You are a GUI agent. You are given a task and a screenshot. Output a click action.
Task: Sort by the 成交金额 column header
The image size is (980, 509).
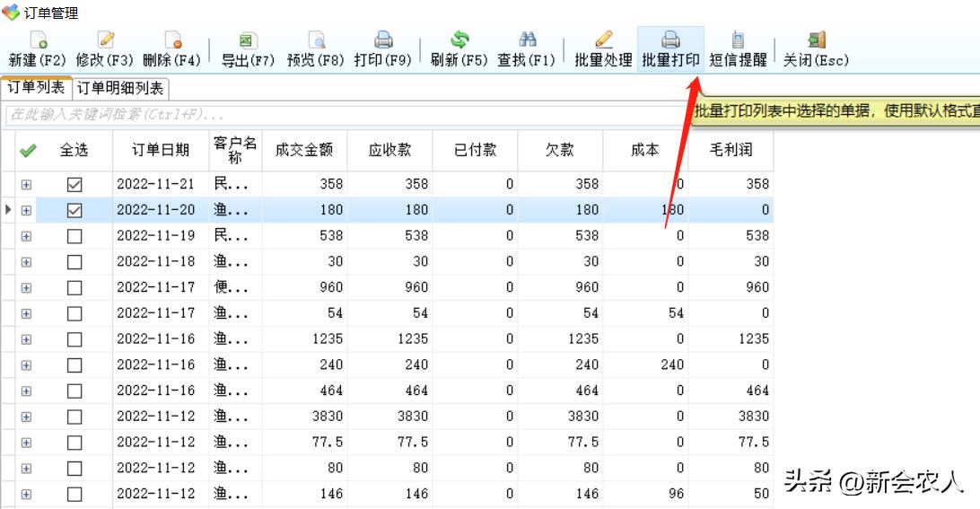coord(304,150)
